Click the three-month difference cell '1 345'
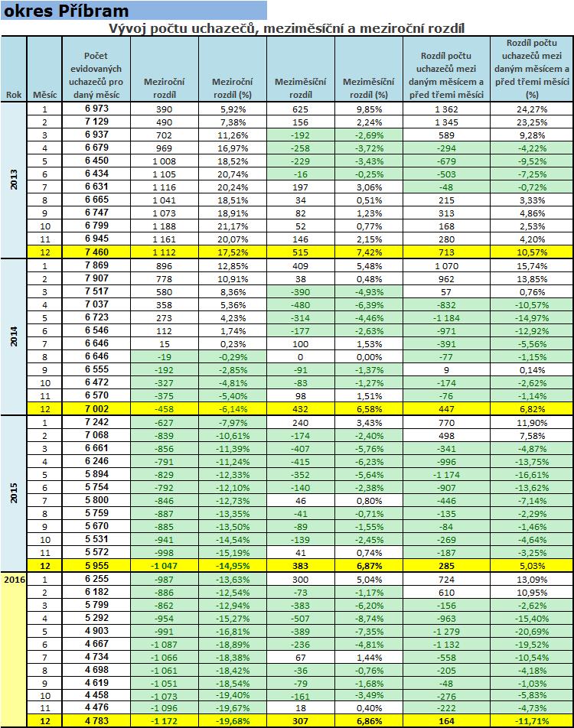574x728 pixels. tap(446, 122)
